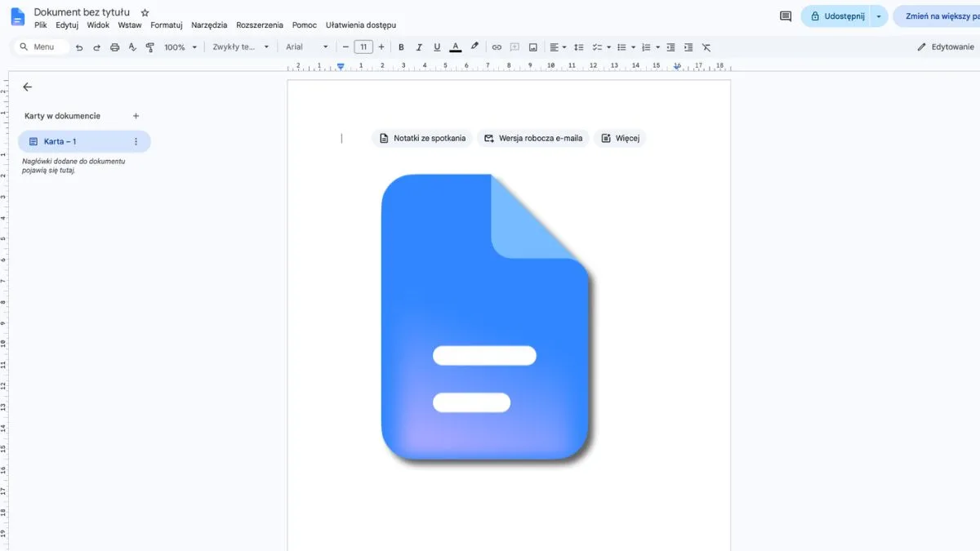Screen dimensions: 980x551
Task: Open the Edytuj menu
Action: (x=67, y=25)
